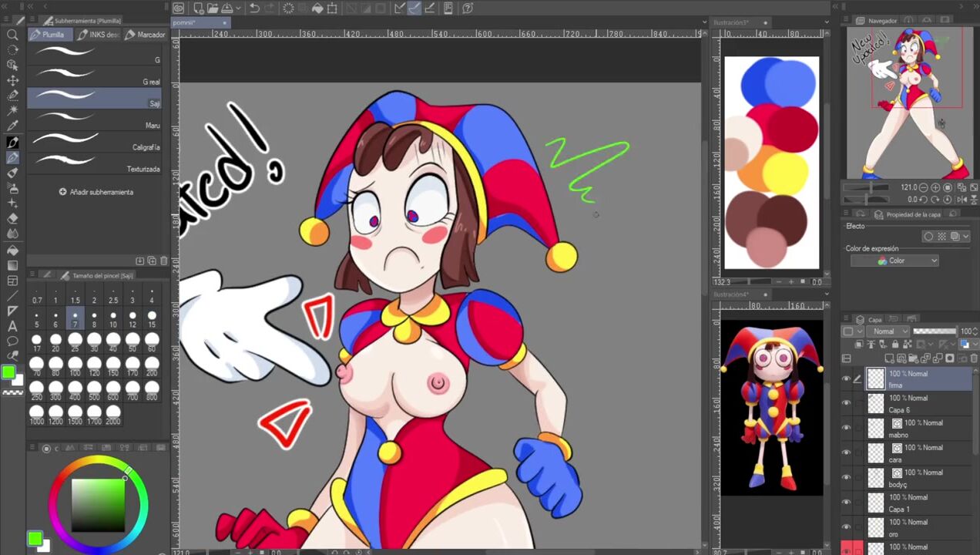The image size is (980, 555).
Task: Pick the Move layer tool
Action: 12,80
